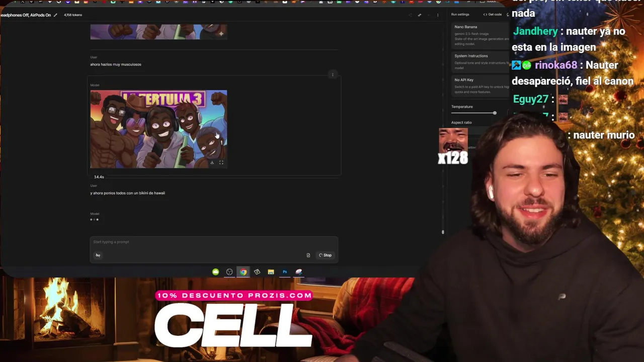
Task: Open OBS Studio from the taskbar
Action: tap(229, 272)
